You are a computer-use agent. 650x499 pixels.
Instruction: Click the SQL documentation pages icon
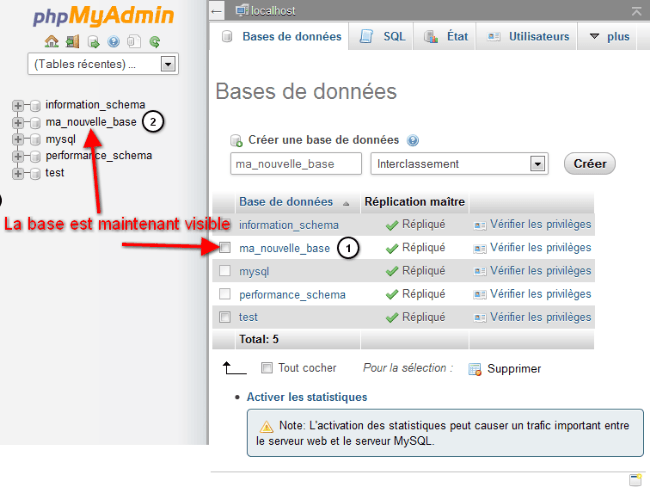[133, 41]
